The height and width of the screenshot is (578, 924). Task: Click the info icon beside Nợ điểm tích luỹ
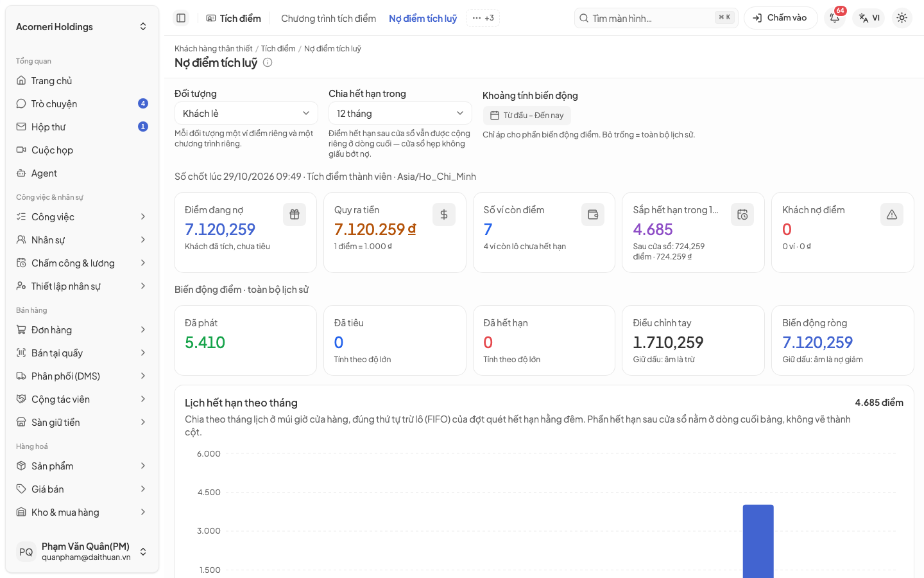[268, 62]
